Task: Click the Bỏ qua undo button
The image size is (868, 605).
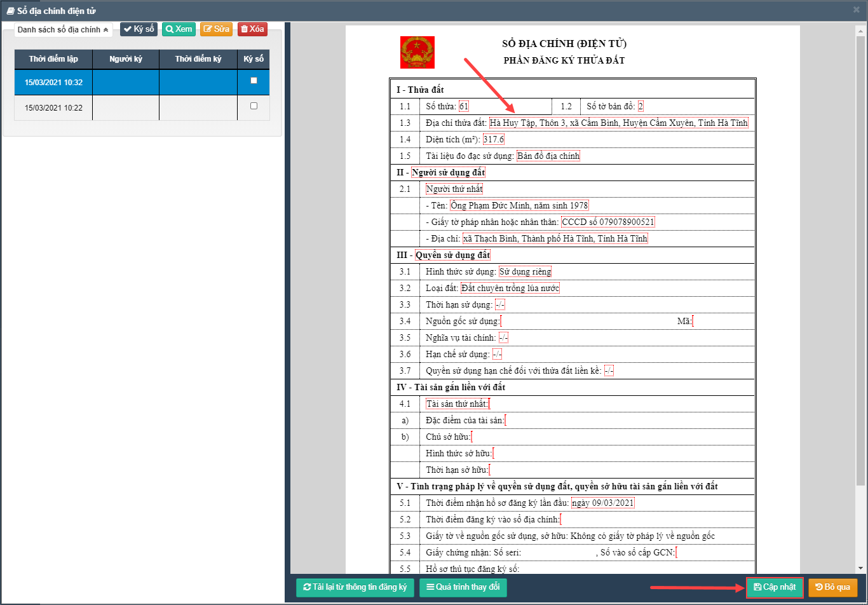Action: (x=832, y=587)
